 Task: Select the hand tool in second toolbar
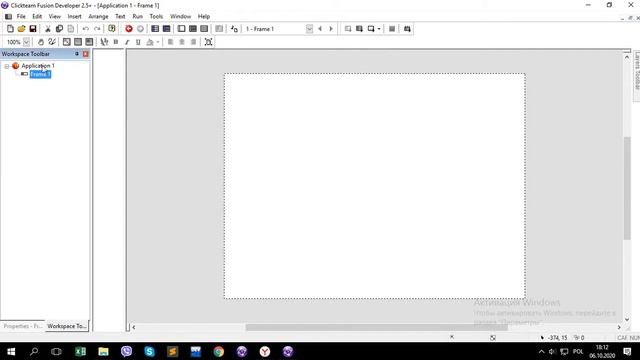pos(41,42)
